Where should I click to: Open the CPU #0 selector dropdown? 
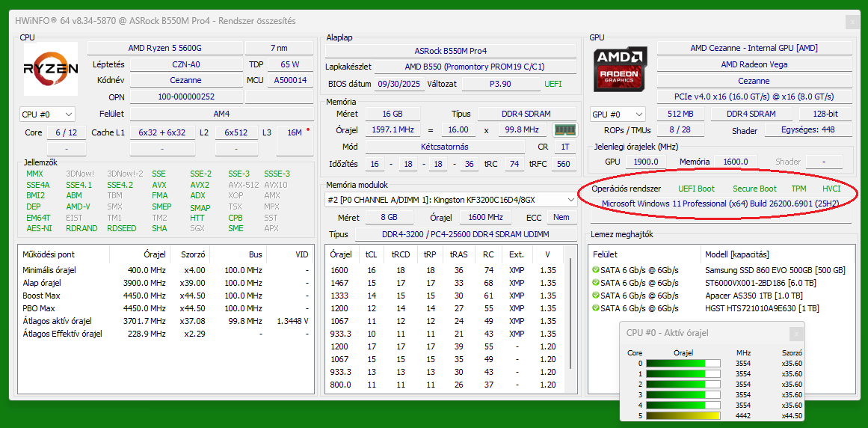pyautogui.click(x=47, y=114)
